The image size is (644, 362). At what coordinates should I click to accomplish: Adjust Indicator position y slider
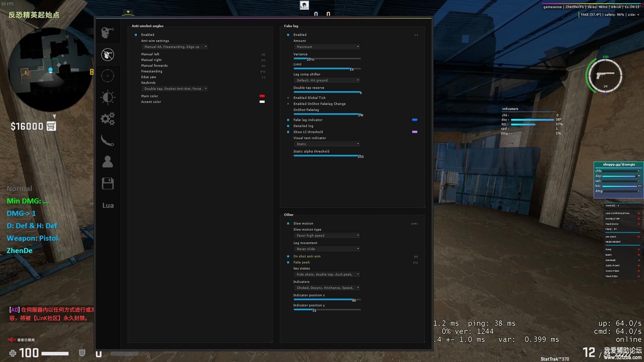point(327,310)
